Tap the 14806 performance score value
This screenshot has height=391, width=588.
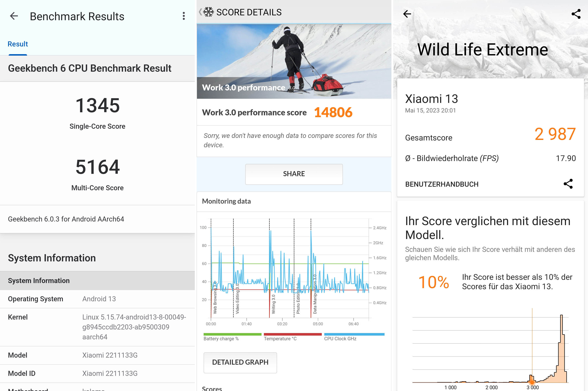[x=333, y=112]
